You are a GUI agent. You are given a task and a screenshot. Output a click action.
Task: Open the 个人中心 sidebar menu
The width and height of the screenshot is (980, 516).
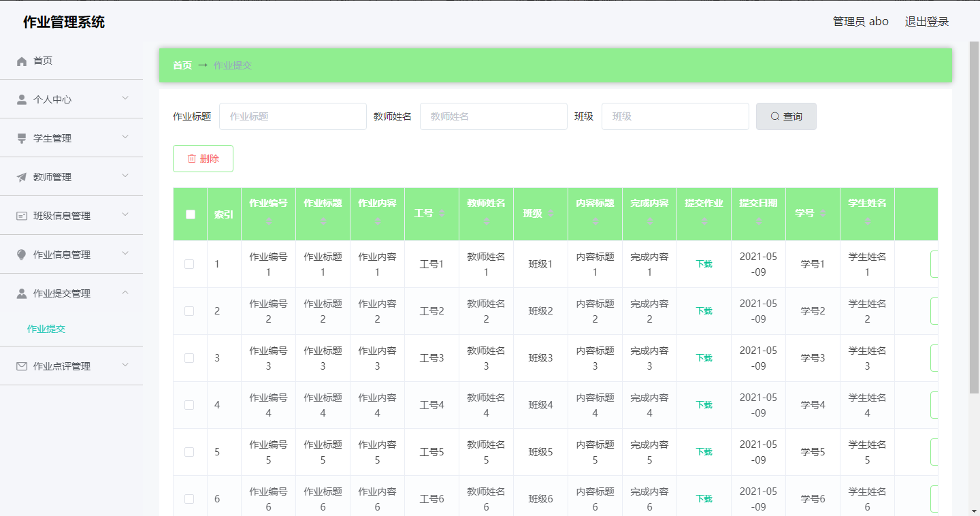(x=71, y=99)
